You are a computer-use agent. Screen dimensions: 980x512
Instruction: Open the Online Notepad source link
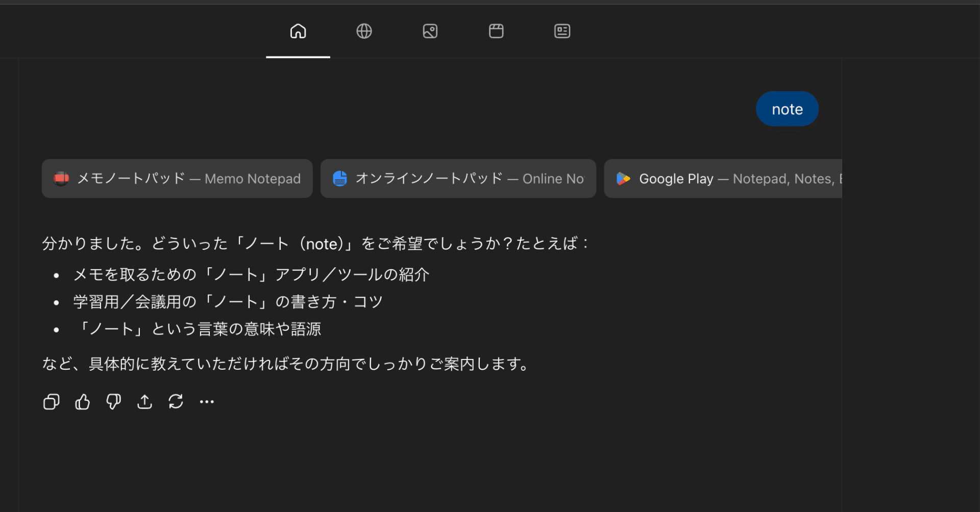[458, 178]
